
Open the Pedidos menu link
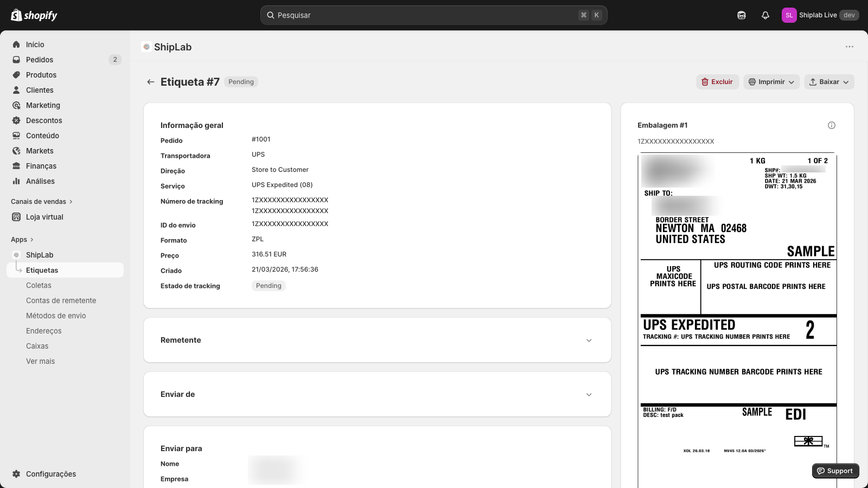point(40,60)
